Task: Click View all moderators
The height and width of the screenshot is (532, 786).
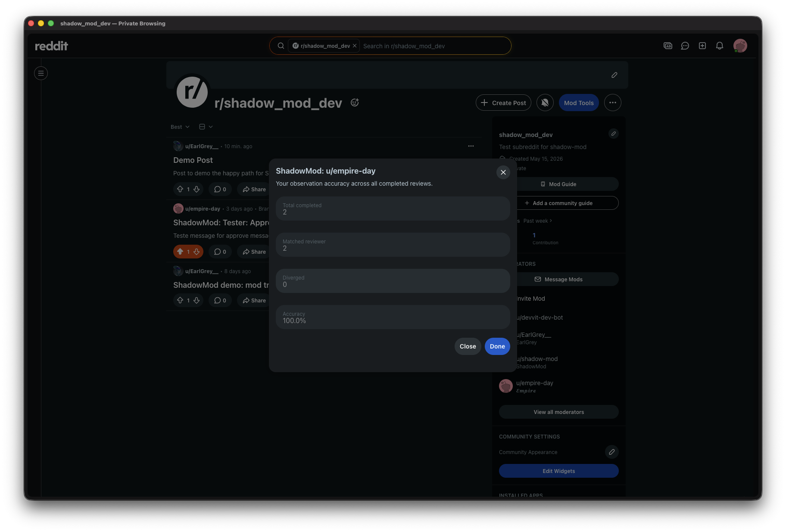Action: pos(559,412)
